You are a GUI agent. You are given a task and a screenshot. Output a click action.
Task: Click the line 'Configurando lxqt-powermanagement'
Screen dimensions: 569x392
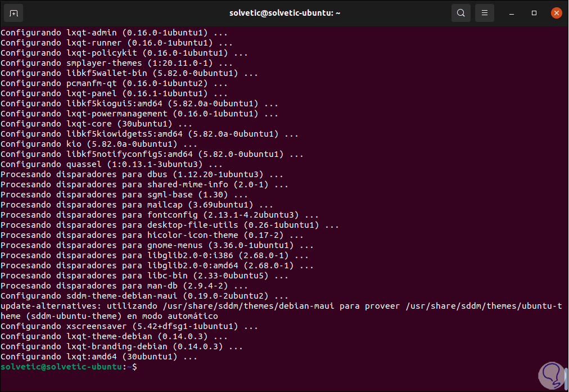(x=139, y=114)
